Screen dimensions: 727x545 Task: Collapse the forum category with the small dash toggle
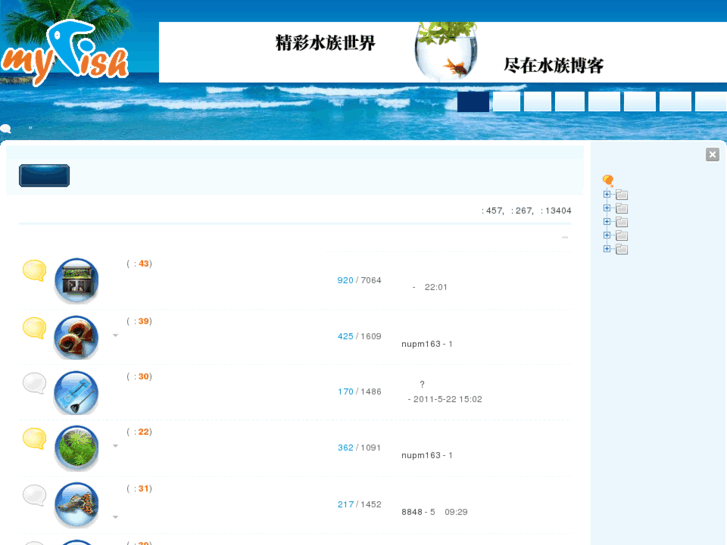click(x=565, y=237)
